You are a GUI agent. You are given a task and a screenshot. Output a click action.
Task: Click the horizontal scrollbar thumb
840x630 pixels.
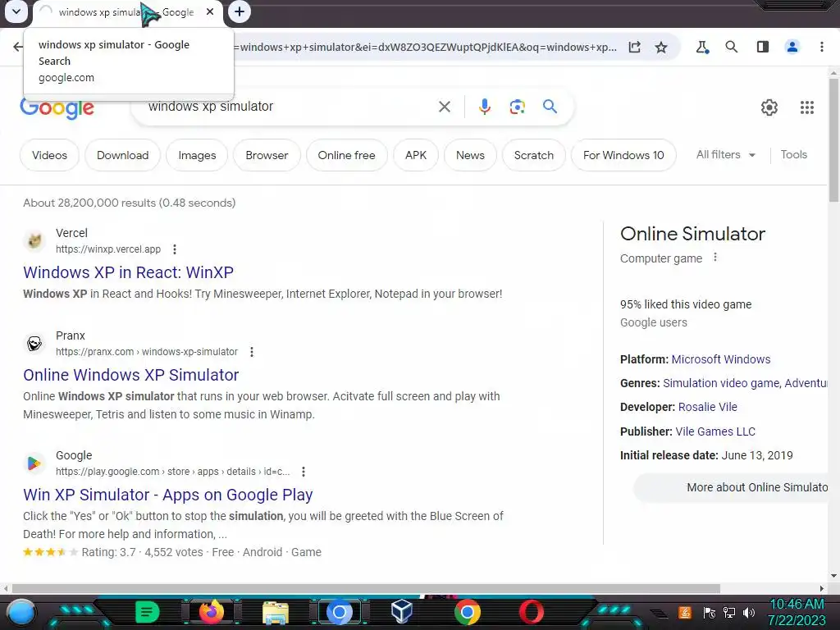point(366,589)
